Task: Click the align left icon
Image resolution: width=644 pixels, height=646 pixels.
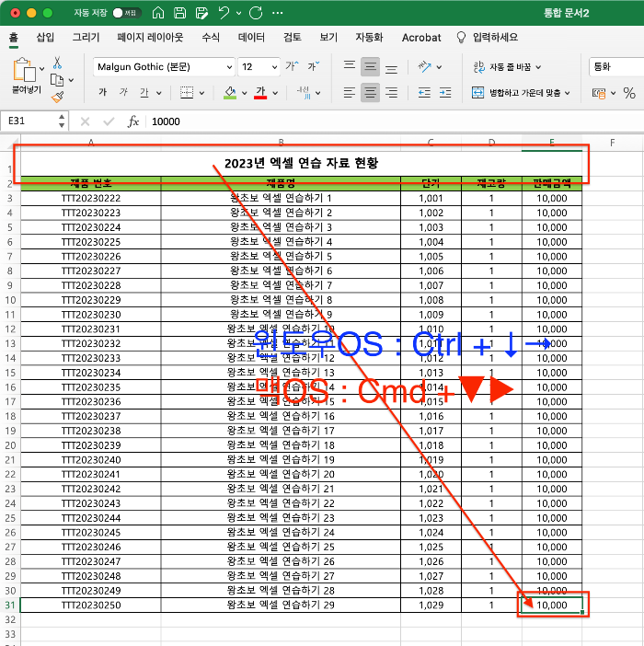Action: click(x=350, y=93)
